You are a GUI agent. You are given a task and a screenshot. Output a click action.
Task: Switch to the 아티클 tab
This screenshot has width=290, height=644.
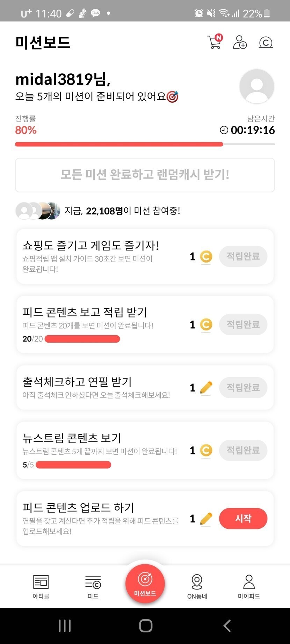coord(41,586)
